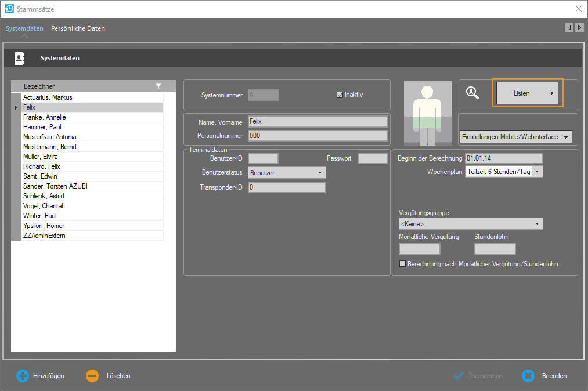The width and height of the screenshot is (588, 391).
Task: Click the tab scroll left arrow
Action: (x=569, y=28)
